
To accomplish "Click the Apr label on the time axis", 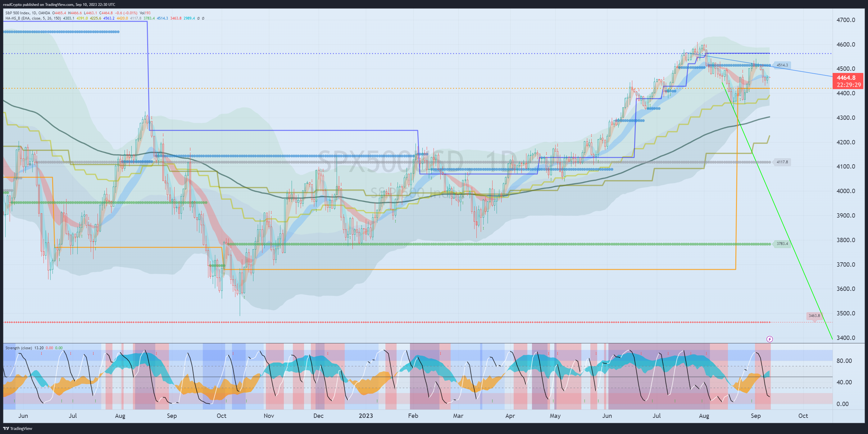I will coord(510,416).
